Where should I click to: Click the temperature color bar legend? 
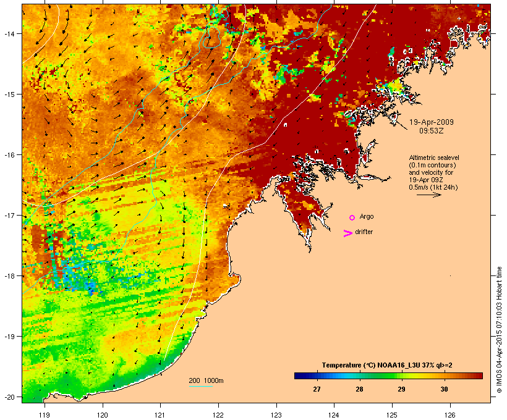[388, 376]
